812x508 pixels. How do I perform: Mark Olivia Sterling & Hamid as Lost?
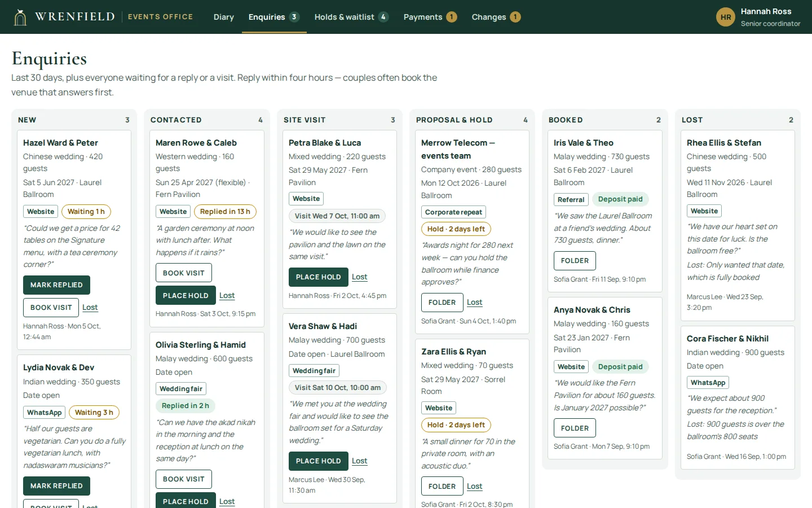(227, 501)
